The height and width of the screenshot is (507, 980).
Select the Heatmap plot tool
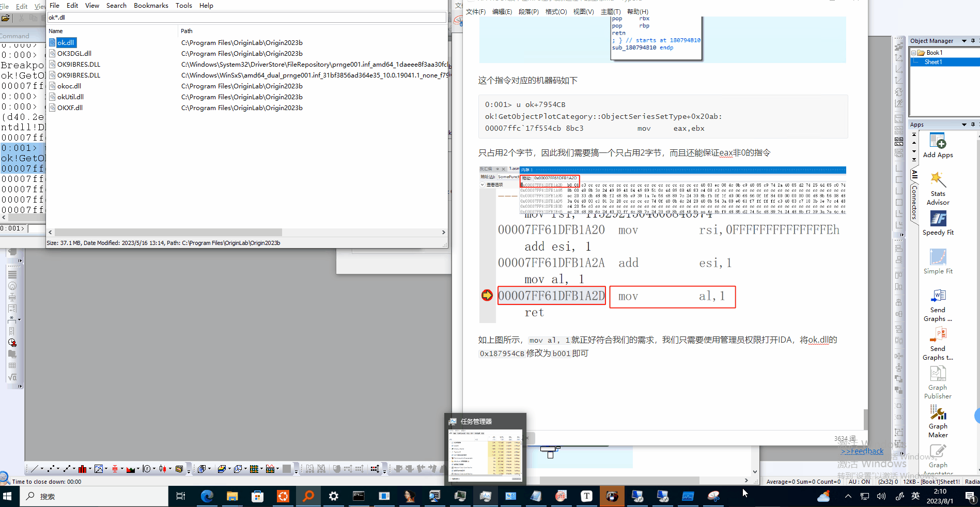click(x=254, y=469)
